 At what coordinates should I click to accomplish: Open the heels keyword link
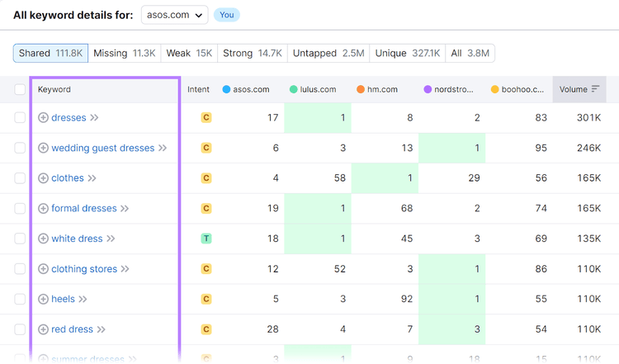click(64, 299)
